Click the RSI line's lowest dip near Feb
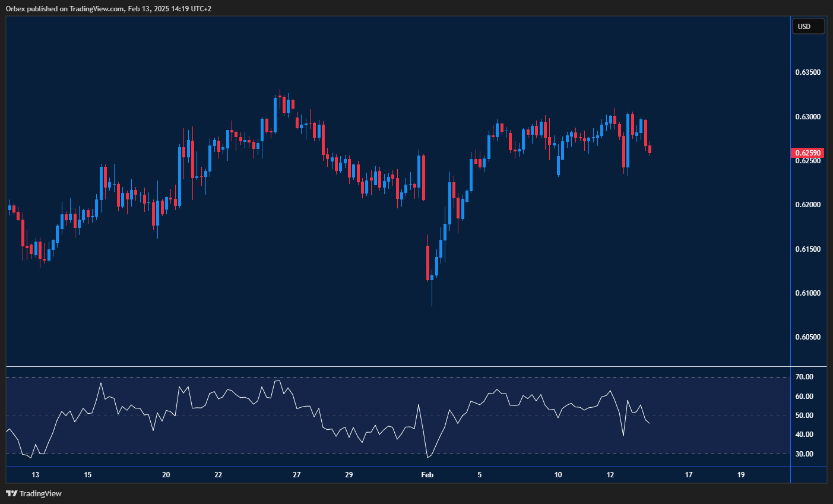The width and height of the screenshot is (833, 504). pyautogui.click(x=427, y=457)
